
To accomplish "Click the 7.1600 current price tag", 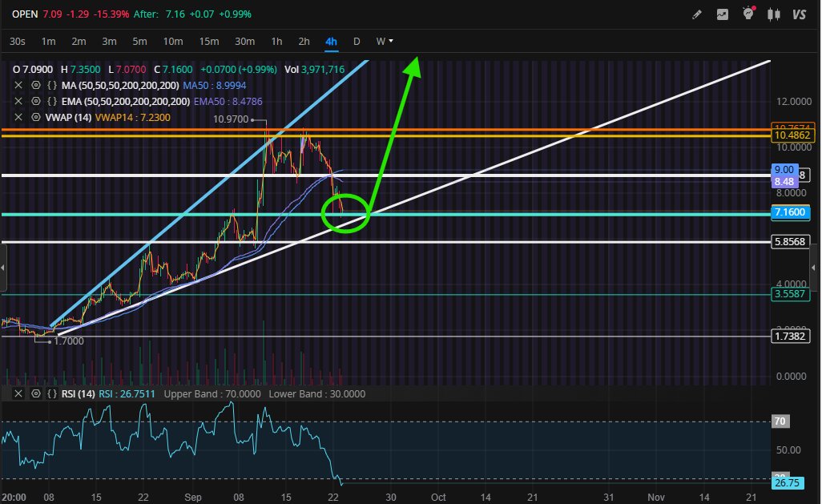I will pos(790,212).
